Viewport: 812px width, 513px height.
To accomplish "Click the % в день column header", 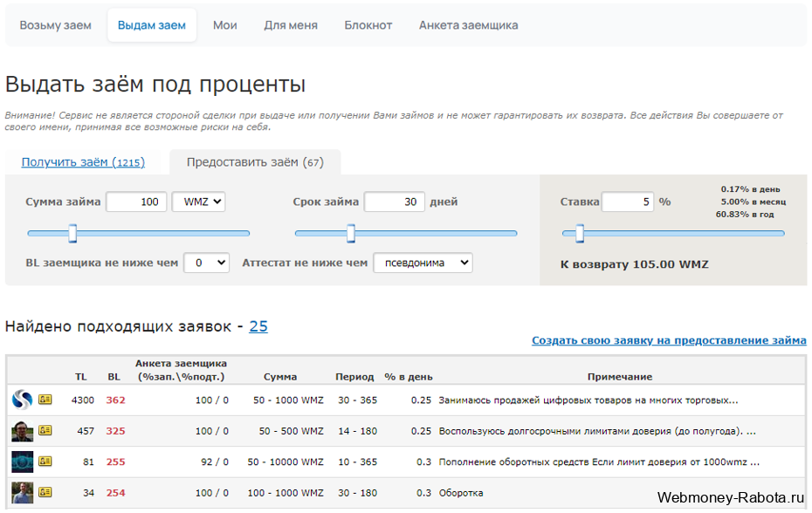I will tap(408, 376).
